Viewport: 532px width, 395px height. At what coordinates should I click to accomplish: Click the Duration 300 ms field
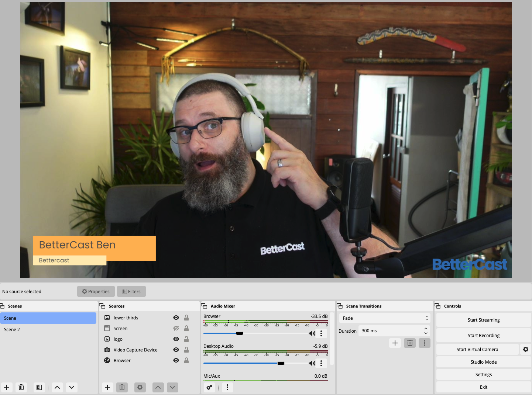394,331
